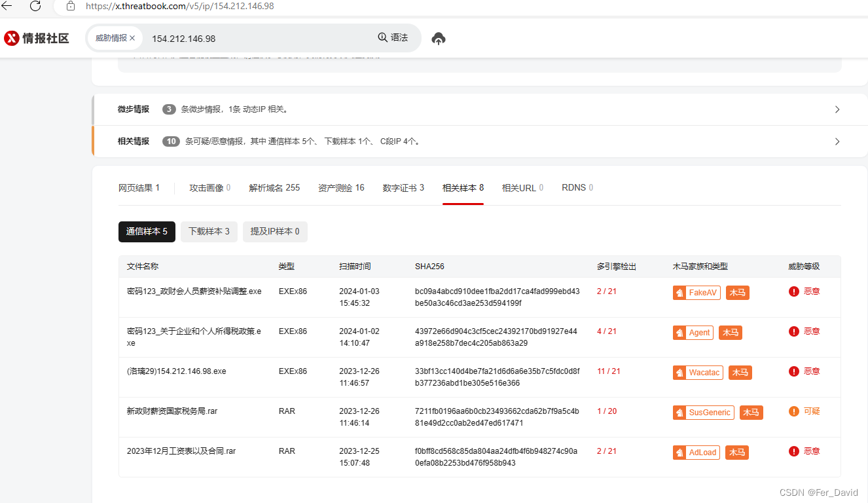
Task: Click malicious alert icon in Wacatac row
Action: (x=794, y=371)
